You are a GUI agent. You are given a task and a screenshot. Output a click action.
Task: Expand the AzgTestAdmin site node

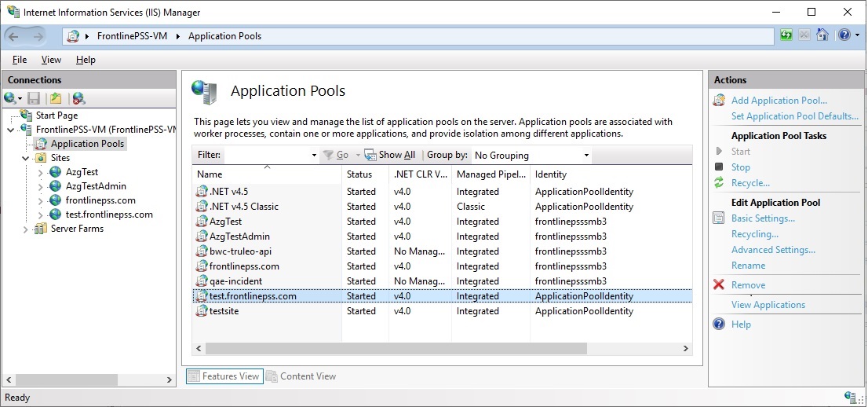pyautogui.click(x=40, y=186)
